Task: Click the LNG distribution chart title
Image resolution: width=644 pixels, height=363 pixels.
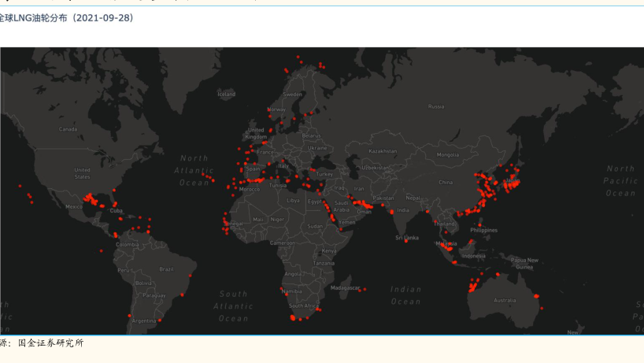Action: [x=66, y=18]
